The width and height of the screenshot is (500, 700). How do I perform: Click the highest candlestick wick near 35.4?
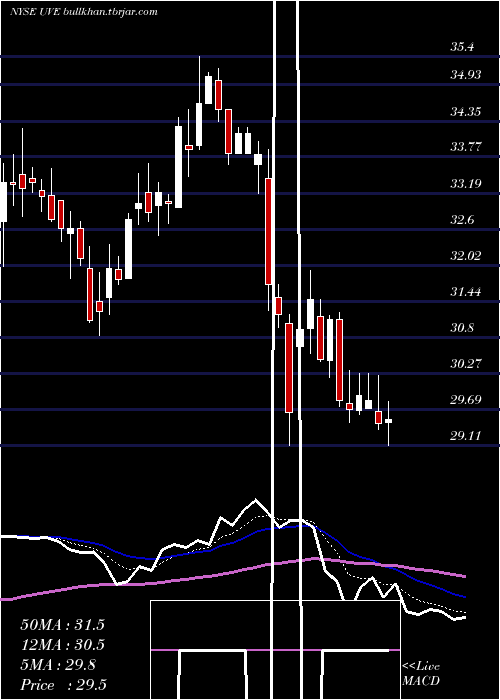coord(200,102)
